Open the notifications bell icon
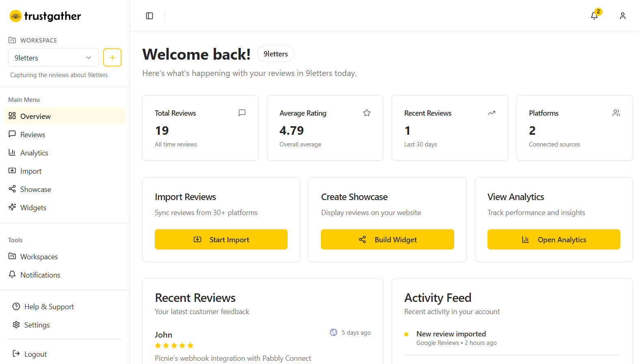 tap(594, 16)
